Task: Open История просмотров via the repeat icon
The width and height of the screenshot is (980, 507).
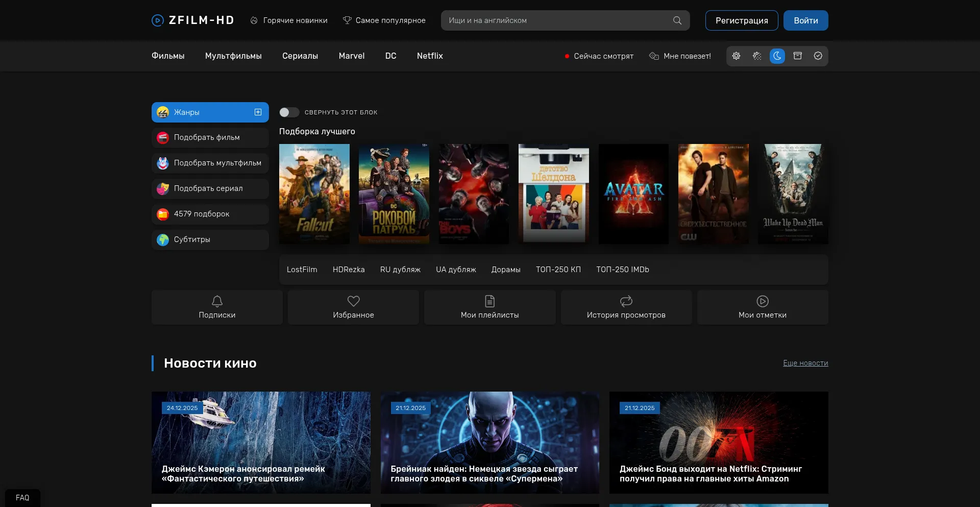Action: [626, 306]
